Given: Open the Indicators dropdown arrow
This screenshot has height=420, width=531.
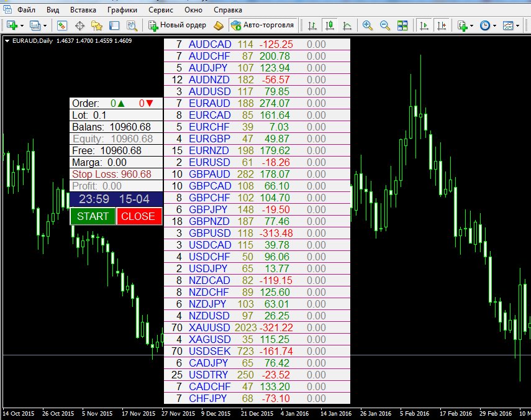Looking at the screenshot, I should [x=472, y=25].
